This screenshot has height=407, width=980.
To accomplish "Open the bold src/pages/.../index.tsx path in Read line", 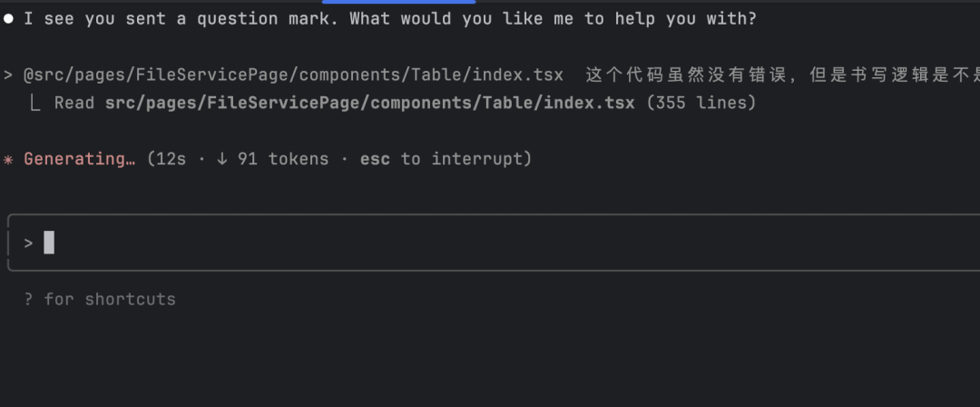I will (370, 103).
